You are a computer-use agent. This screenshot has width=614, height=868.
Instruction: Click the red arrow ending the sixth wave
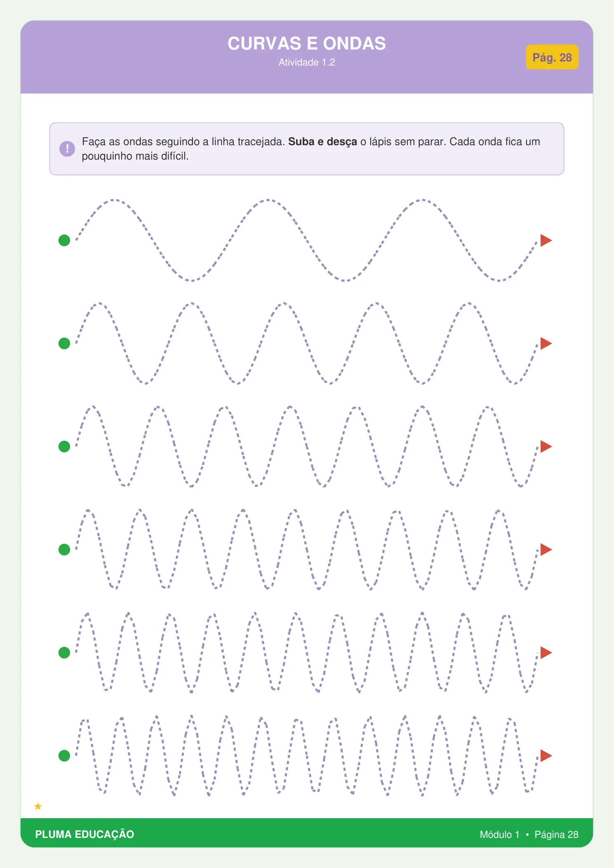[546, 756]
